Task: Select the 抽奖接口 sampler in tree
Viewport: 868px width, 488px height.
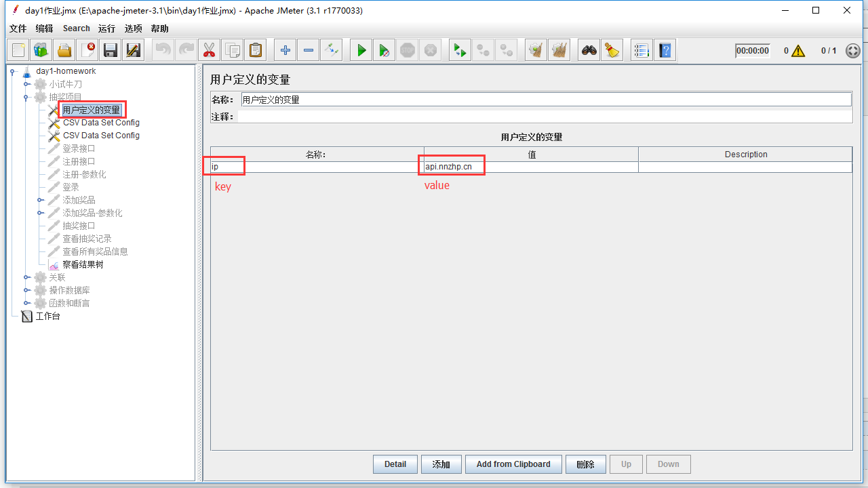Action: [79, 226]
